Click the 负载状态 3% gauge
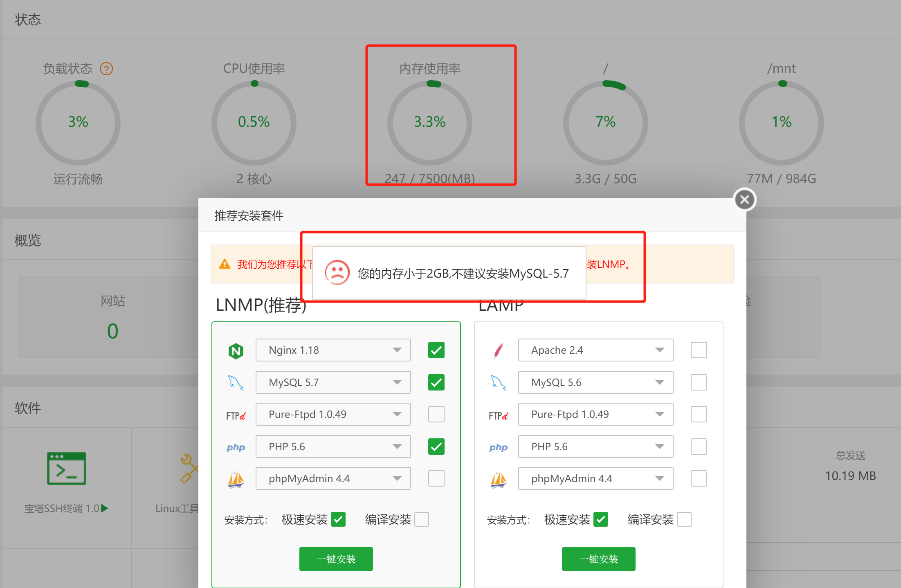901x588 pixels. pos(78,123)
